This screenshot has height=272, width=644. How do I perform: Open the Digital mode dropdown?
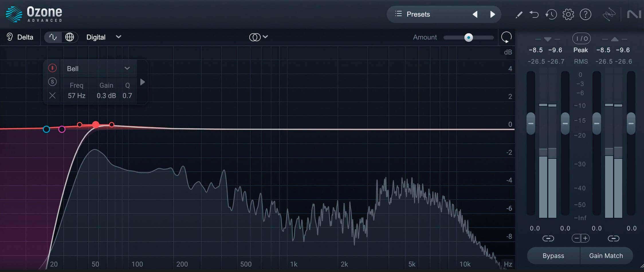tap(104, 37)
